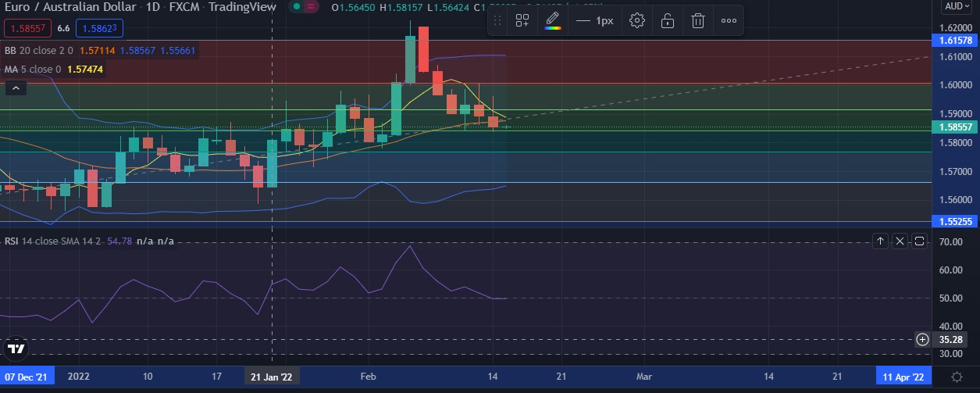
Task: Click the red sell price 1.58557 button
Action: (x=29, y=28)
